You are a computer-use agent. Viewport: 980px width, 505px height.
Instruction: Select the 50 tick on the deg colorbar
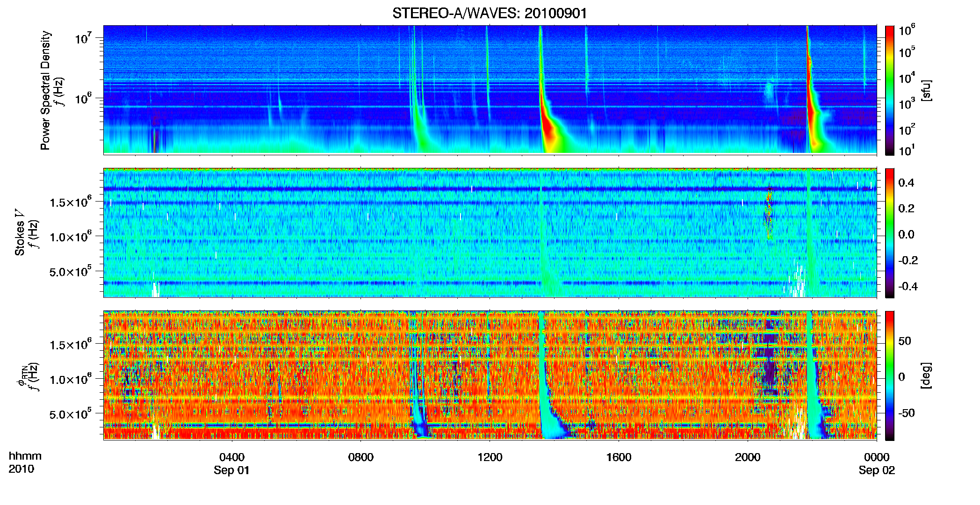pos(905,341)
